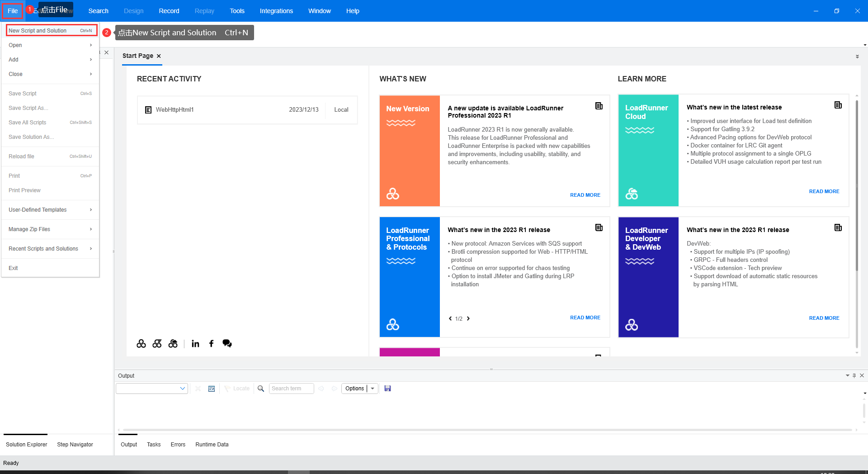Expand the Manage Zip Files submenu

click(x=50, y=229)
